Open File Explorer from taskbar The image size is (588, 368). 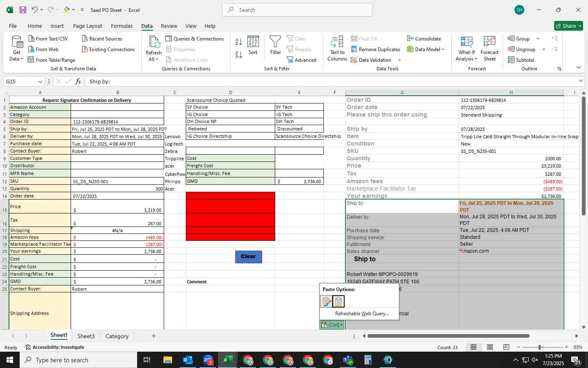(168, 360)
